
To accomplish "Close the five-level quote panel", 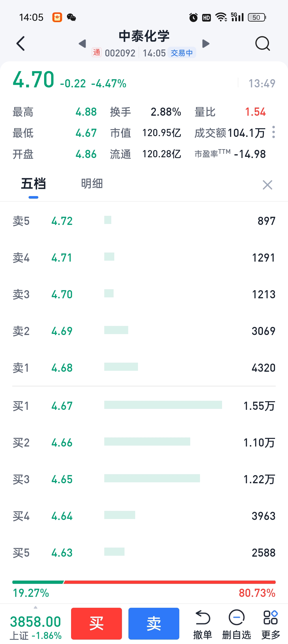I will click(x=267, y=185).
